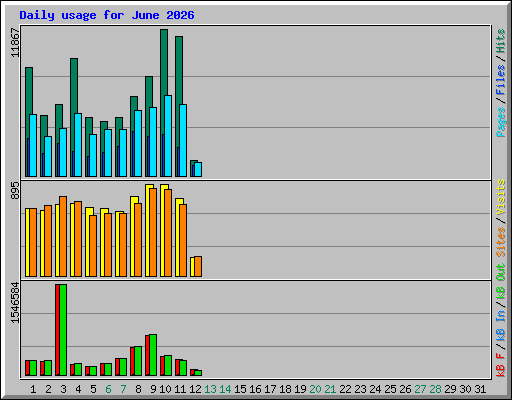The width and height of the screenshot is (512, 400).
Task: Click the dark green hits bar for day 4
Action: 74,86
